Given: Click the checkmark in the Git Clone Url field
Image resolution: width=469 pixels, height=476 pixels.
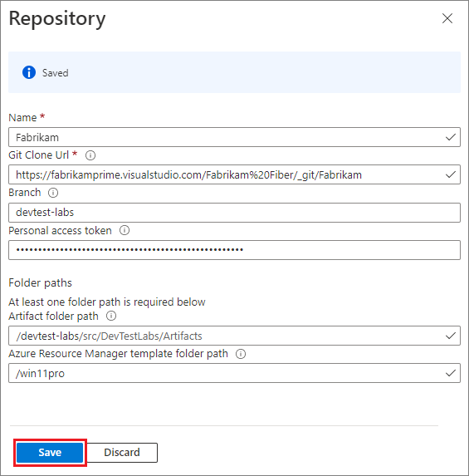Looking at the screenshot, I should point(451,174).
